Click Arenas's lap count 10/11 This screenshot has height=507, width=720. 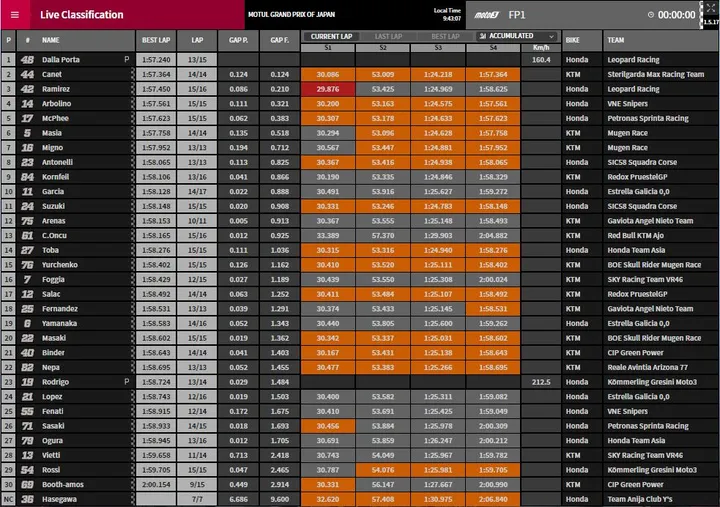(197, 221)
